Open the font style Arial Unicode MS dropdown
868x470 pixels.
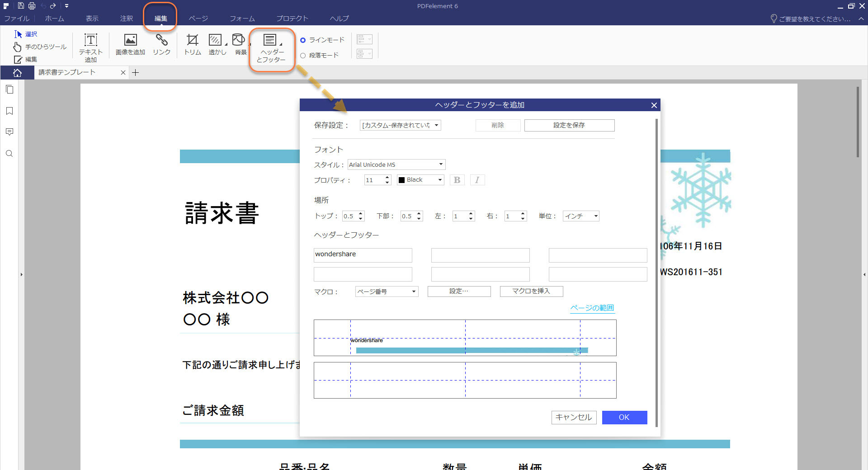396,164
